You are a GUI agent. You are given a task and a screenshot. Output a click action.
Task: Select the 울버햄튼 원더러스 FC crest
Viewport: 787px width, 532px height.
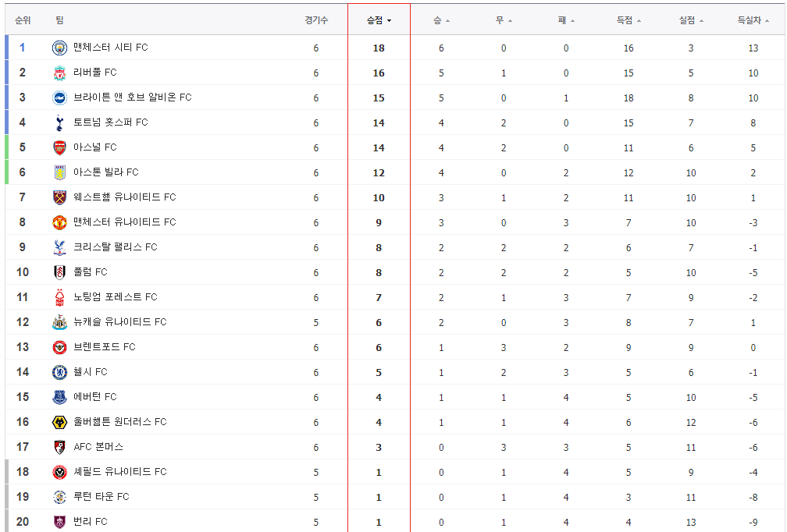pos(60,422)
